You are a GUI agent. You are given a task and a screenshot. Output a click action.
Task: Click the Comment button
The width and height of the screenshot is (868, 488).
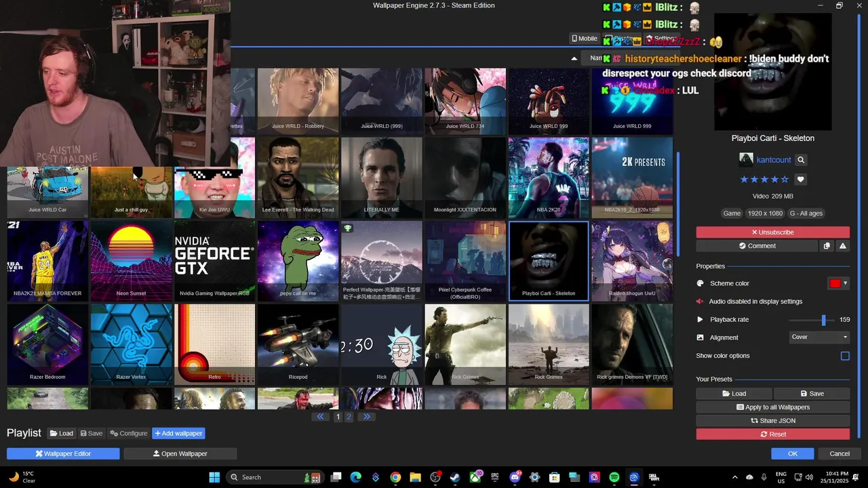(x=757, y=246)
